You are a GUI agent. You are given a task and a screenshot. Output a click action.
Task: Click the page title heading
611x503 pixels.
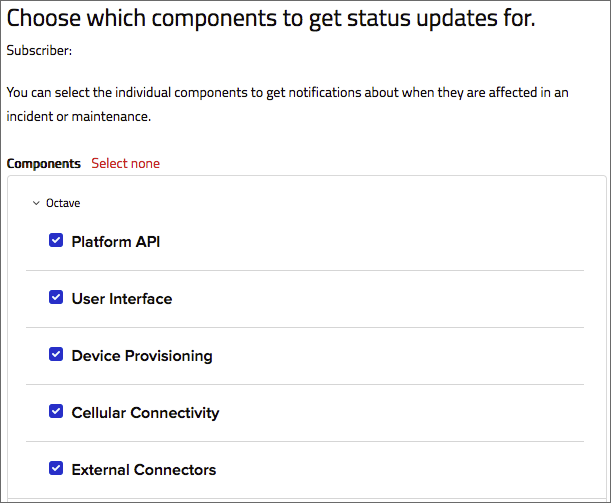pos(271,18)
